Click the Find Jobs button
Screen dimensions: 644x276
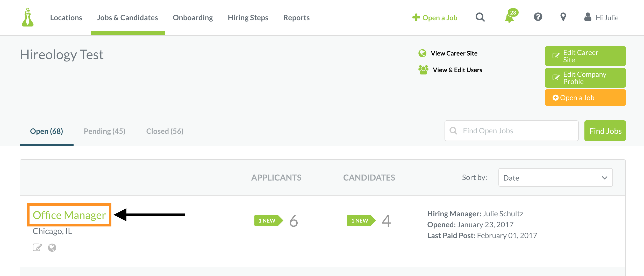point(605,131)
